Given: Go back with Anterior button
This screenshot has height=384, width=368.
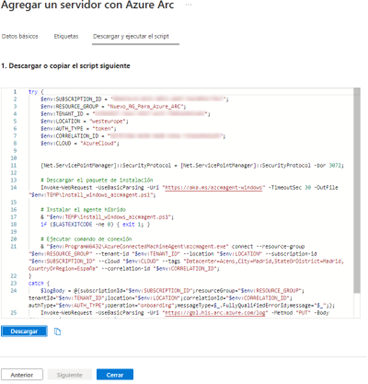Looking at the screenshot, I should 22,375.
